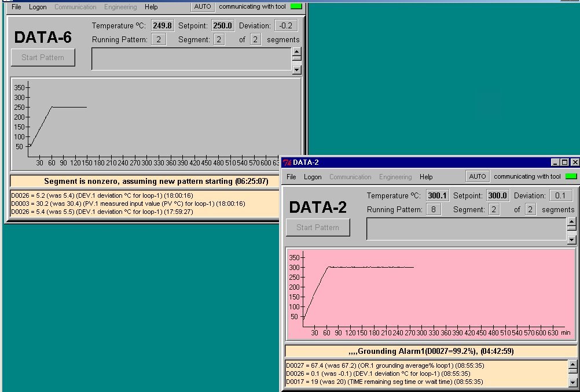Maximize the DATA-2 window
The height and width of the screenshot is (392, 580).
click(564, 162)
